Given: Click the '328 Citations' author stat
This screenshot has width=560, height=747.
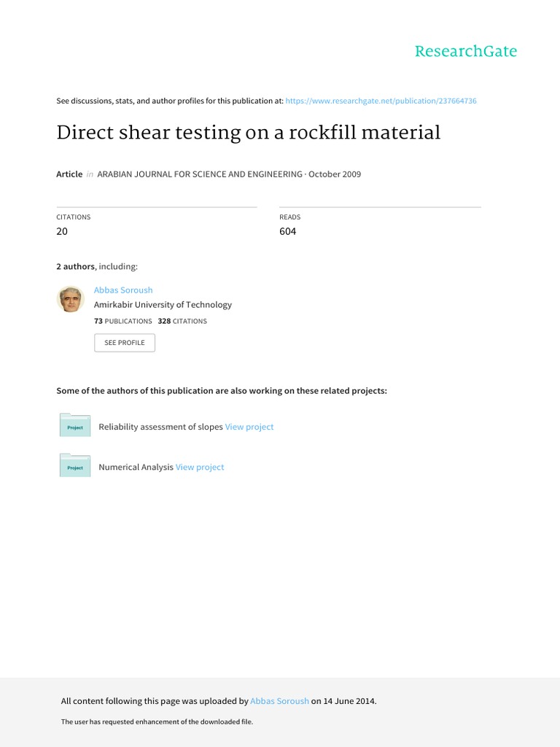Looking at the screenshot, I should 182,321.
